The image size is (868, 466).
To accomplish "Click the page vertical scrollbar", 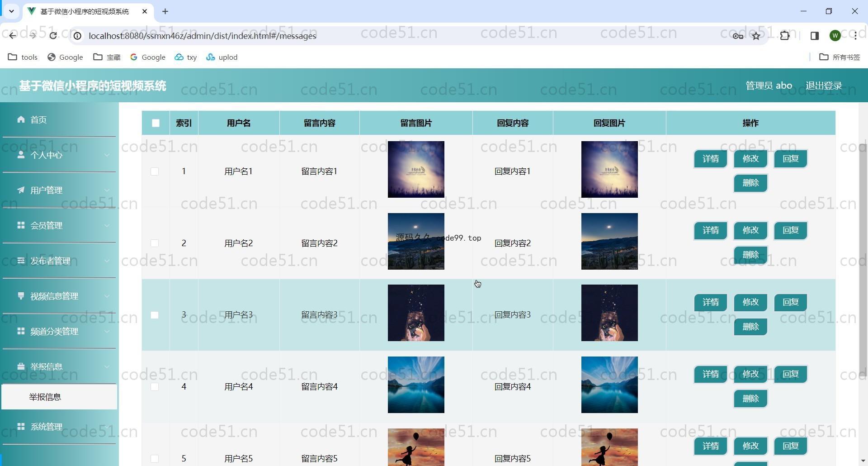I will pos(863,260).
